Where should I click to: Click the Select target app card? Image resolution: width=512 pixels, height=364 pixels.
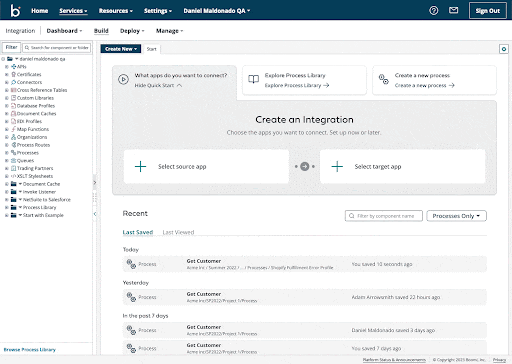click(403, 166)
